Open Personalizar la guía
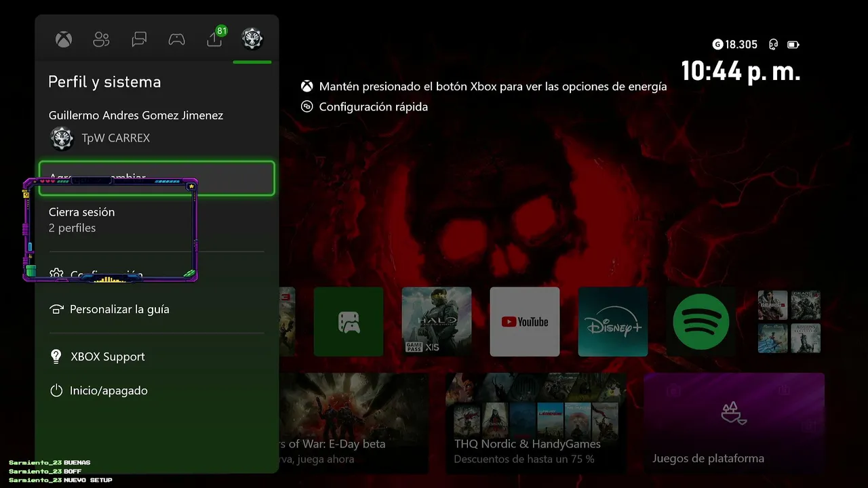868x488 pixels. [157, 309]
